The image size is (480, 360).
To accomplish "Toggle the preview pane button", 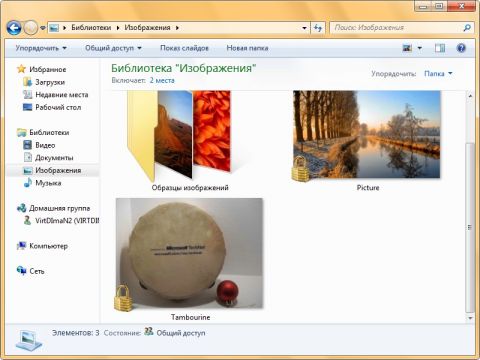I will [x=440, y=48].
